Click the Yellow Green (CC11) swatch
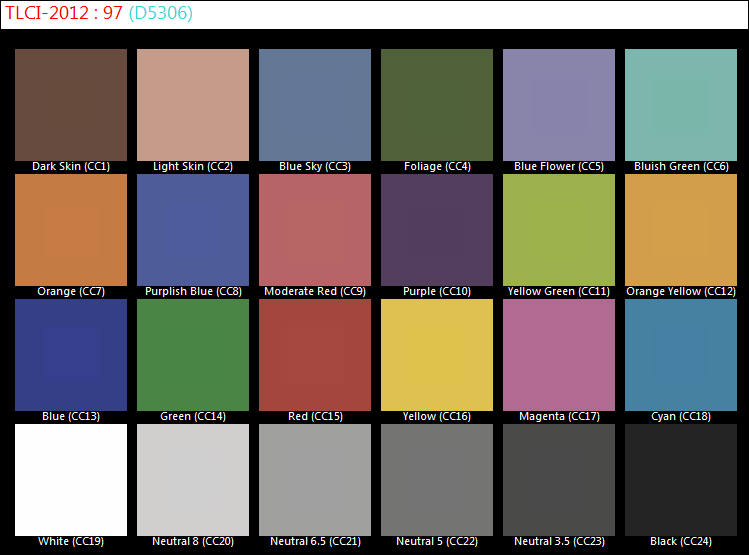This screenshot has height=555, width=749. tap(559, 229)
